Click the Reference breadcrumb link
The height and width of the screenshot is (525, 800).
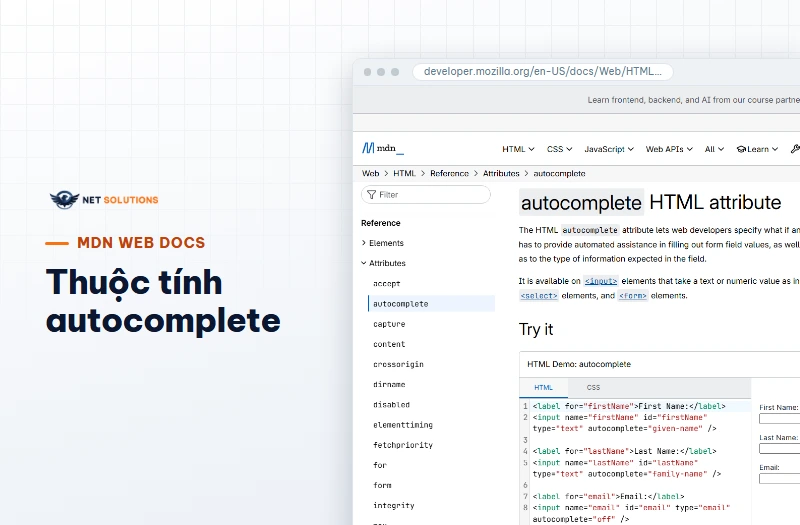point(449,173)
